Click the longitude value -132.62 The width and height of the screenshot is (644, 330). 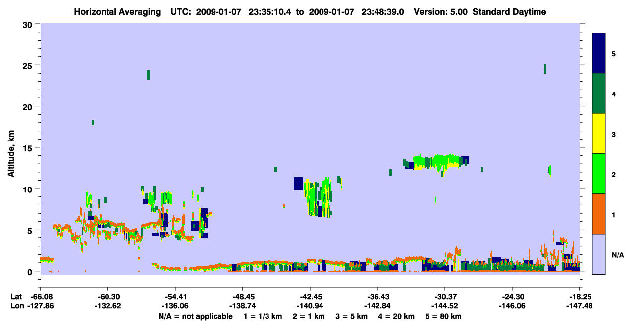pos(107,306)
